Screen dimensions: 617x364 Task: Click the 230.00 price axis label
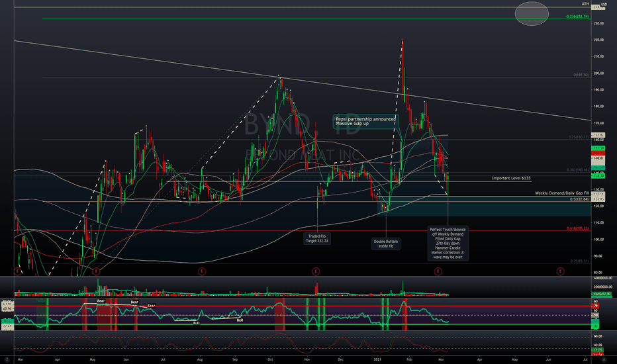[x=598, y=23]
